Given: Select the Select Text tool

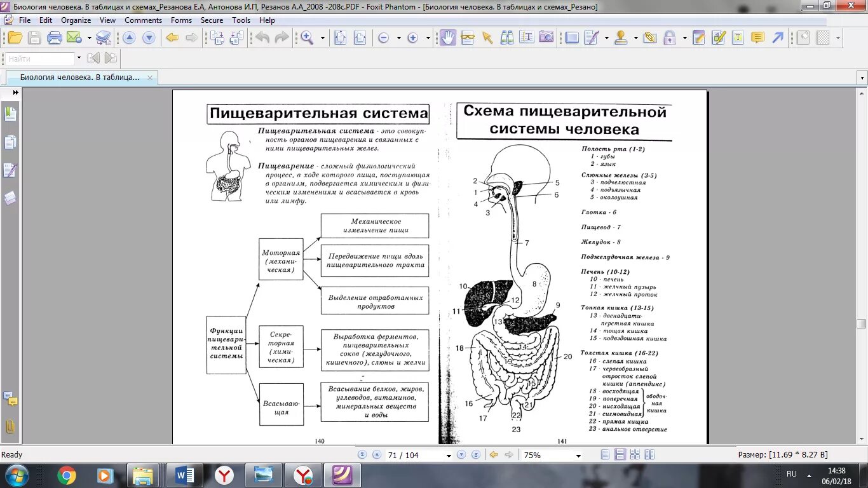Looking at the screenshot, I should click(x=527, y=37).
